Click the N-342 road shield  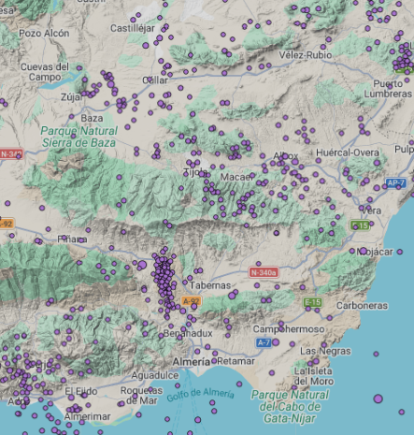coord(11,154)
